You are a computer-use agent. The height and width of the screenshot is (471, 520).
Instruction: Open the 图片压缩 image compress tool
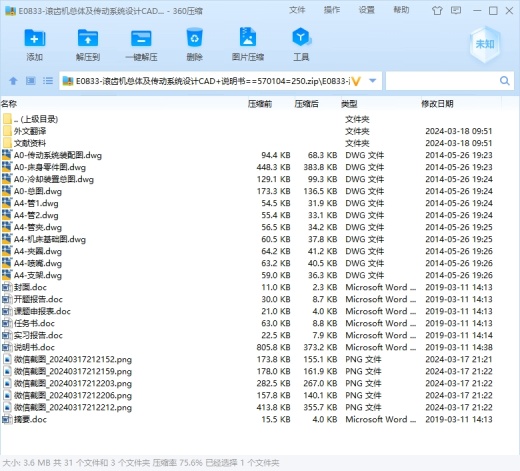(x=248, y=37)
